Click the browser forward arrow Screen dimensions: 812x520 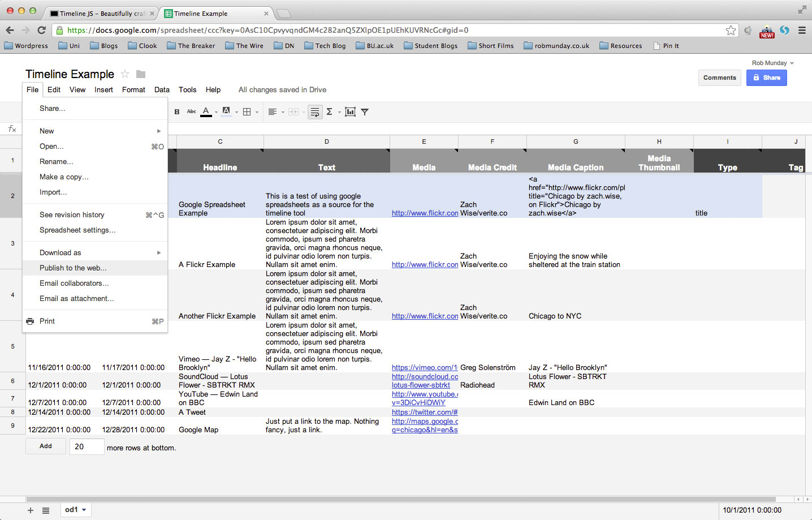[x=25, y=30]
